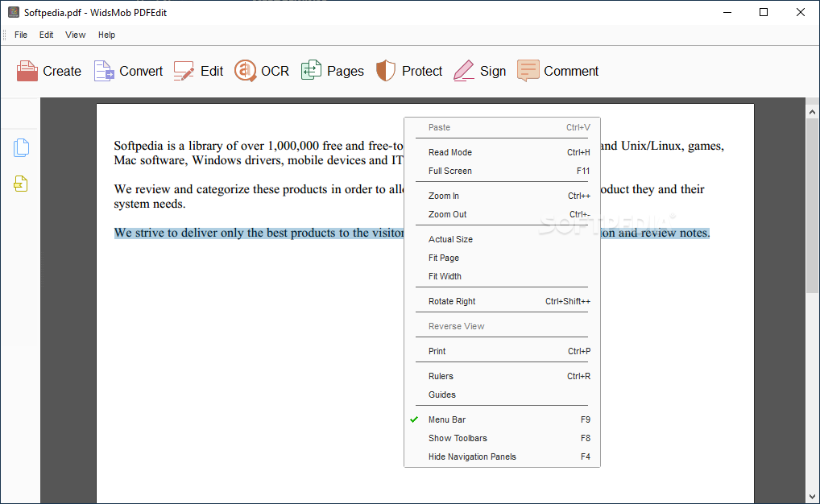This screenshot has width=820, height=504.
Task: Click text 'We review and categorize'
Action: (x=182, y=189)
